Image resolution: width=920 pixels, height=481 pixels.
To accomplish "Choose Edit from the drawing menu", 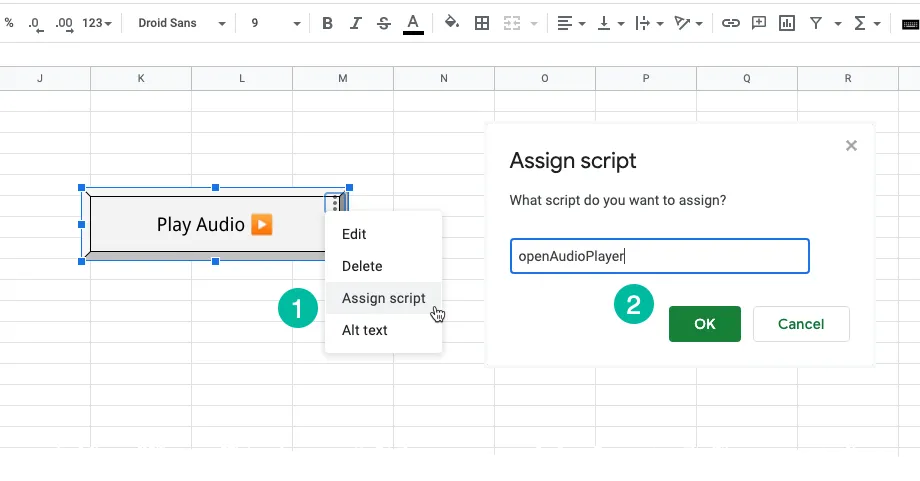I will tap(383, 234).
